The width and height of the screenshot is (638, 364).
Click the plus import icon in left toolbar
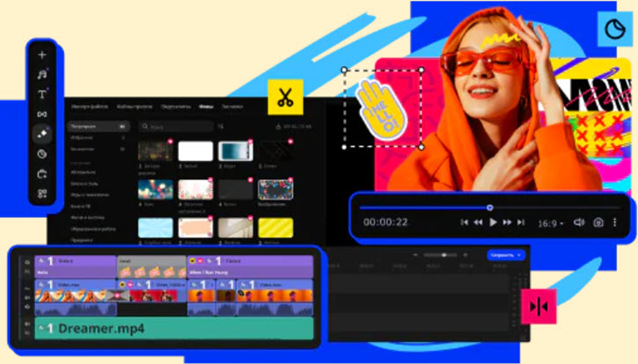click(x=42, y=55)
